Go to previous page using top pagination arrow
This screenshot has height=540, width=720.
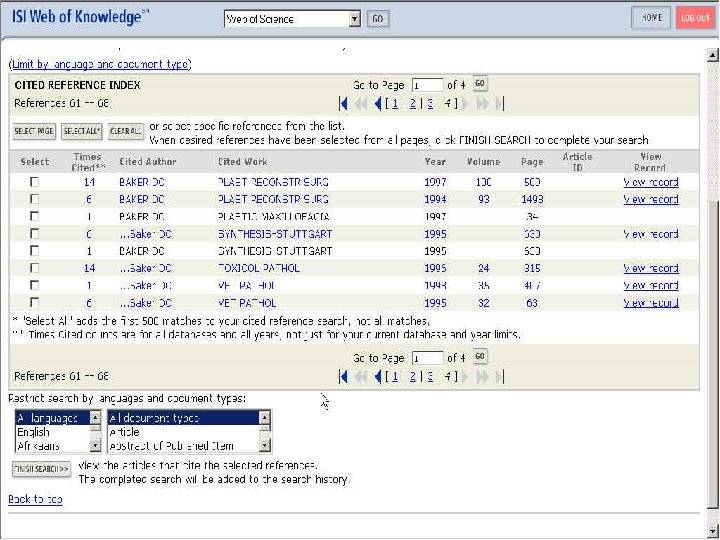point(377,103)
